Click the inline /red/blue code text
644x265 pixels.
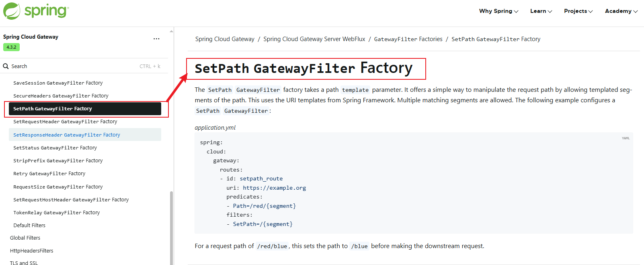[x=272, y=246]
